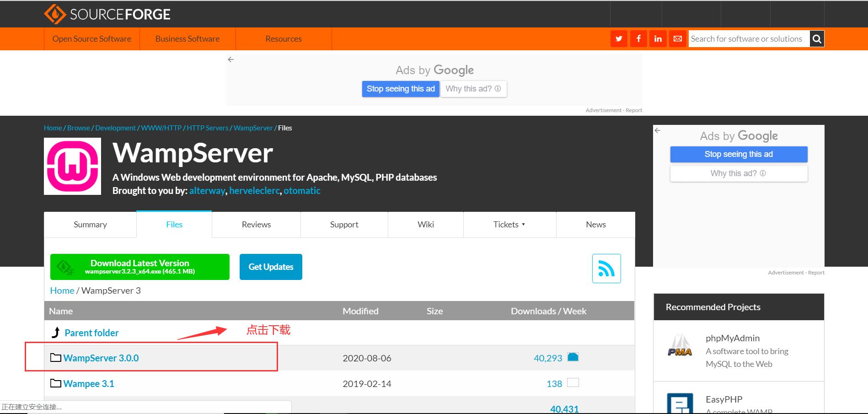Switch to the Summary tab
The height and width of the screenshot is (414, 868).
pyautogui.click(x=90, y=225)
